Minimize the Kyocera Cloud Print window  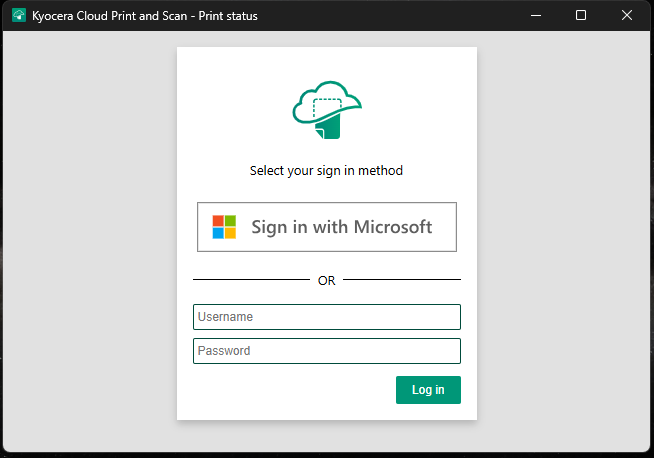536,16
